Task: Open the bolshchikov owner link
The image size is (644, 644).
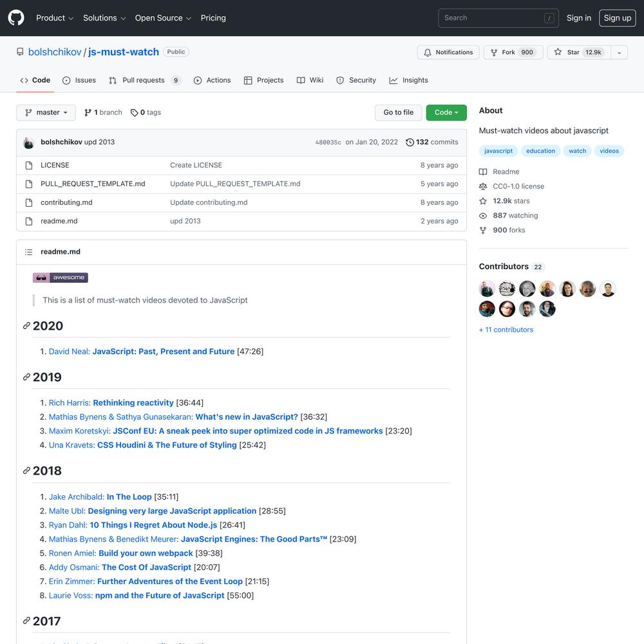Action: [55, 52]
